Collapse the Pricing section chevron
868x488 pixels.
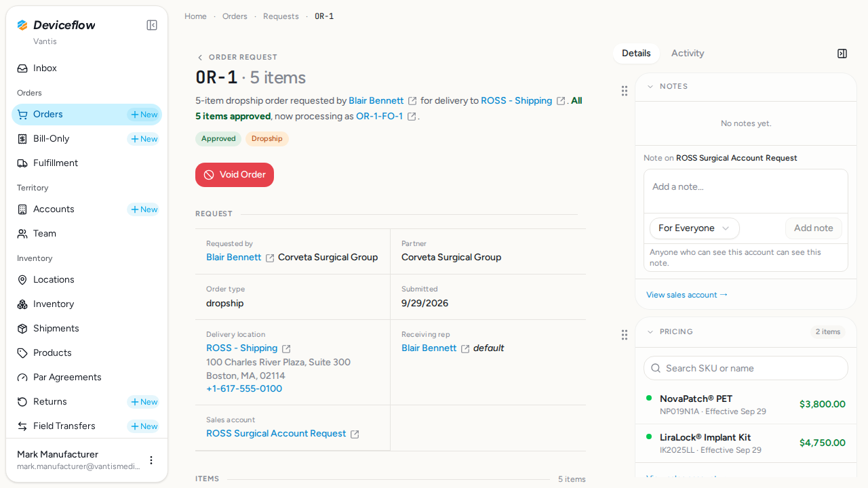pyautogui.click(x=650, y=332)
